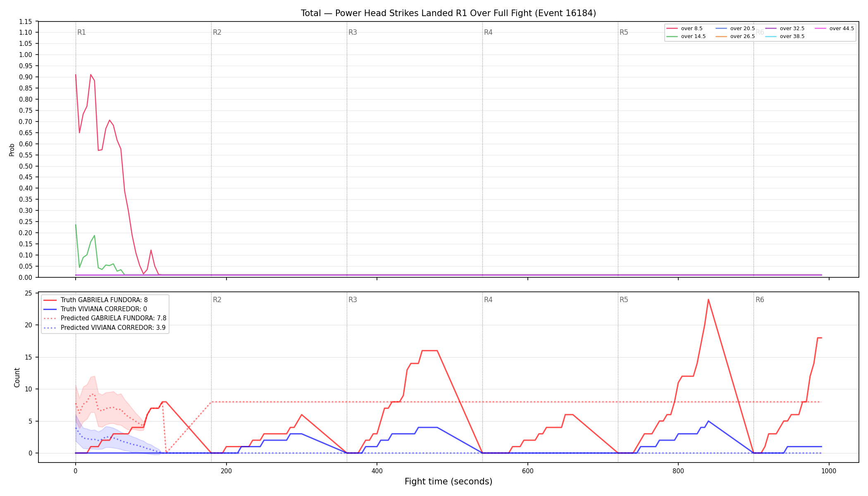This screenshot has height=496, width=868.
Task: Click the R3 round label in count chart
Action: (353, 300)
